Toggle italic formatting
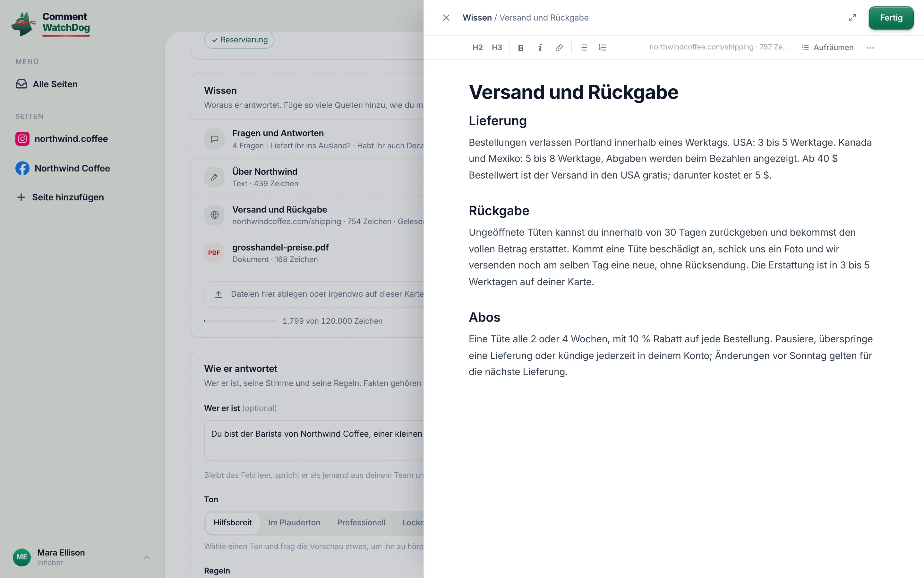This screenshot has width=924, height=578. (x=540, y=48)
